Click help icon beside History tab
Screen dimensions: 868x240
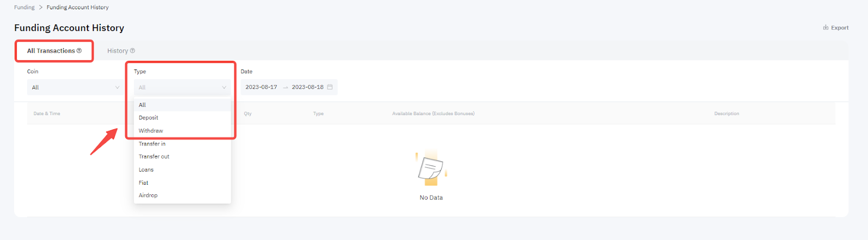tap(132, 50)
